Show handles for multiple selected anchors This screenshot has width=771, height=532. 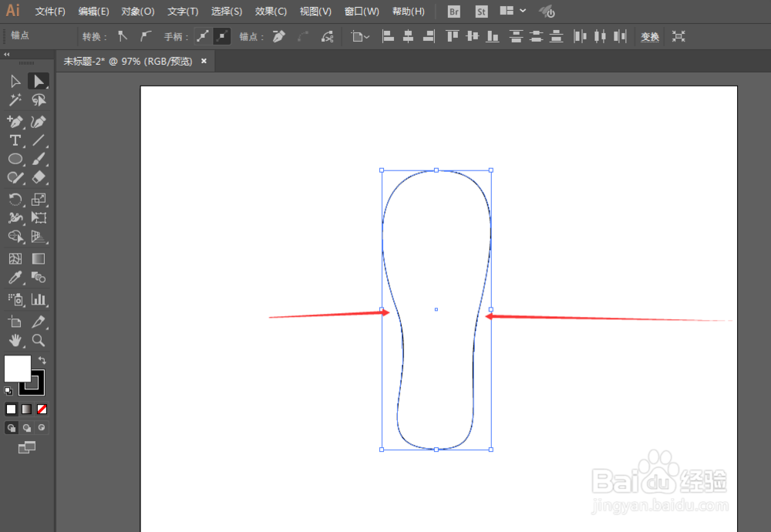(x=202, y=36)
